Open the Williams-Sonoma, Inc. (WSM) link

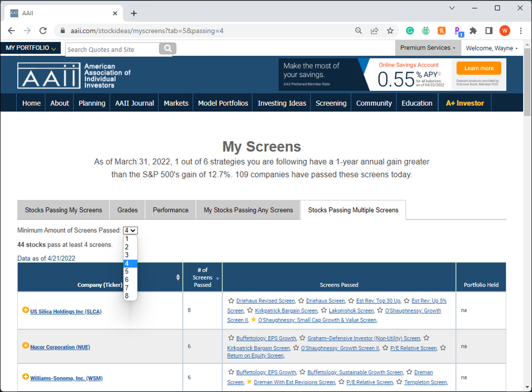coord(66,378)
